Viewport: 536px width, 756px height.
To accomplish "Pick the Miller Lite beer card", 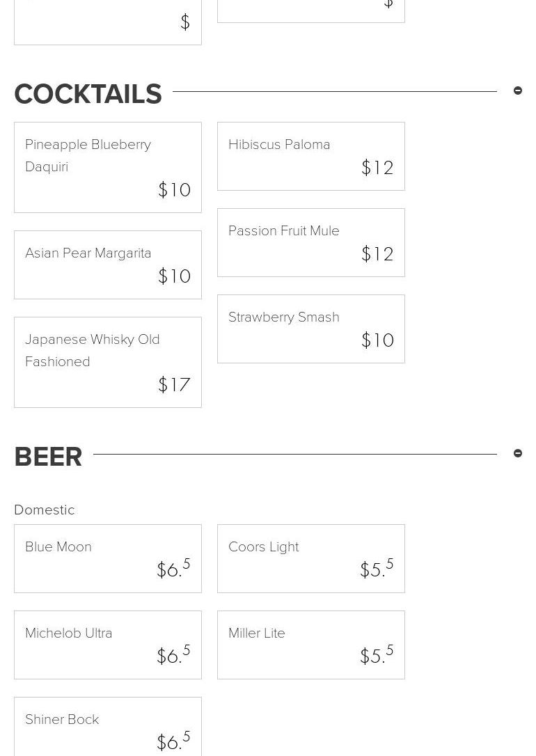I will 311,645.
